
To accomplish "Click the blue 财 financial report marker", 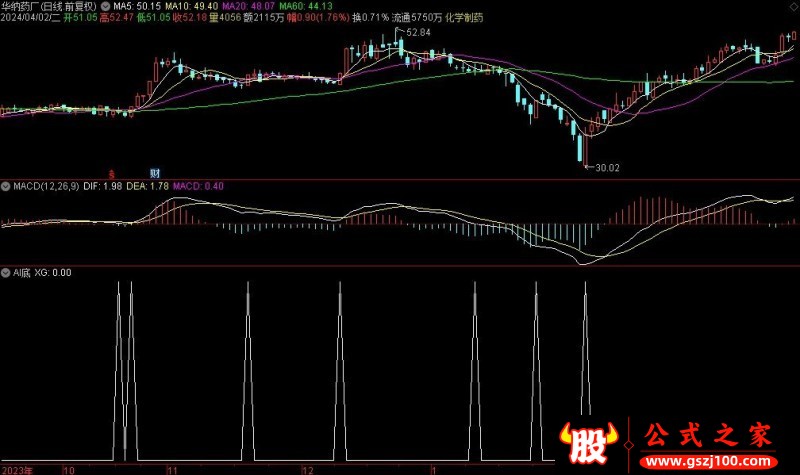I will tap(154, 172).
